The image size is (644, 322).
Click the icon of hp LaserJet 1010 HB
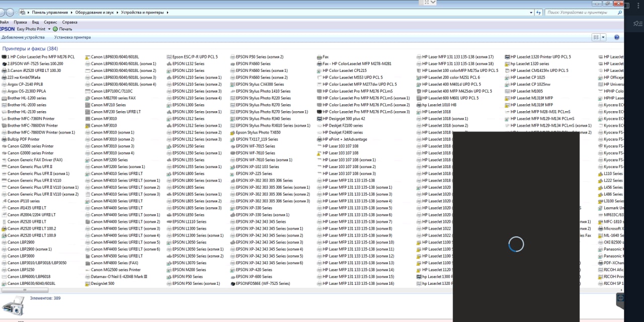pos(419,105)
